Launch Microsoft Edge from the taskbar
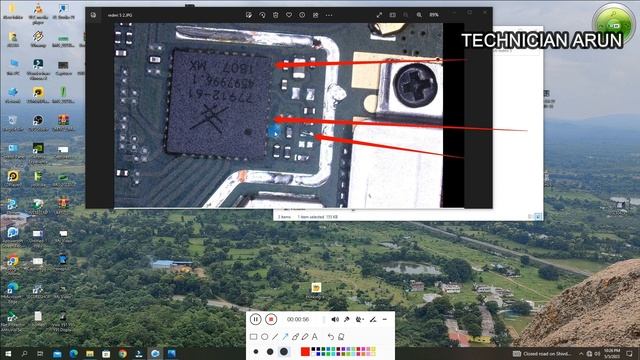Screen dimensions: 640x360 73,353
